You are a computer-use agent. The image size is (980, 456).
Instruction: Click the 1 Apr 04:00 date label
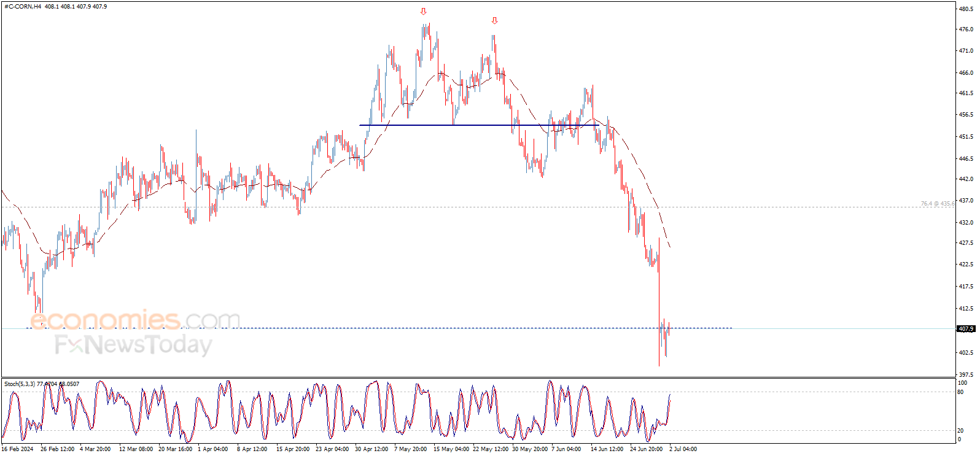pos(212,449)
